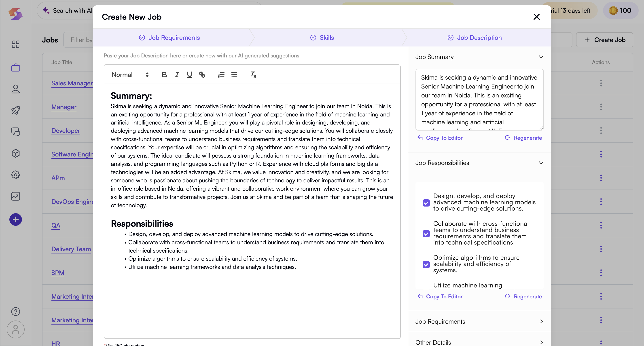Copy Job Summary to editor
644x346 pixels.
click(440, 138)
